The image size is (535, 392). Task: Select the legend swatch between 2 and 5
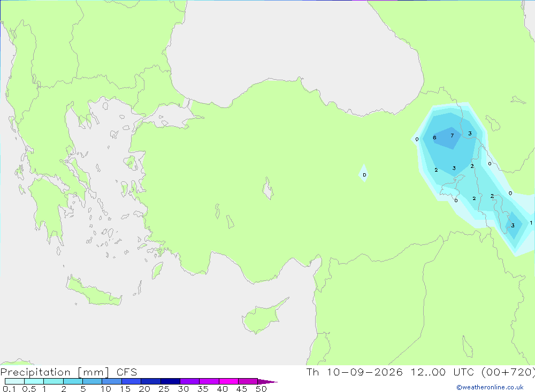pos(73,381)
